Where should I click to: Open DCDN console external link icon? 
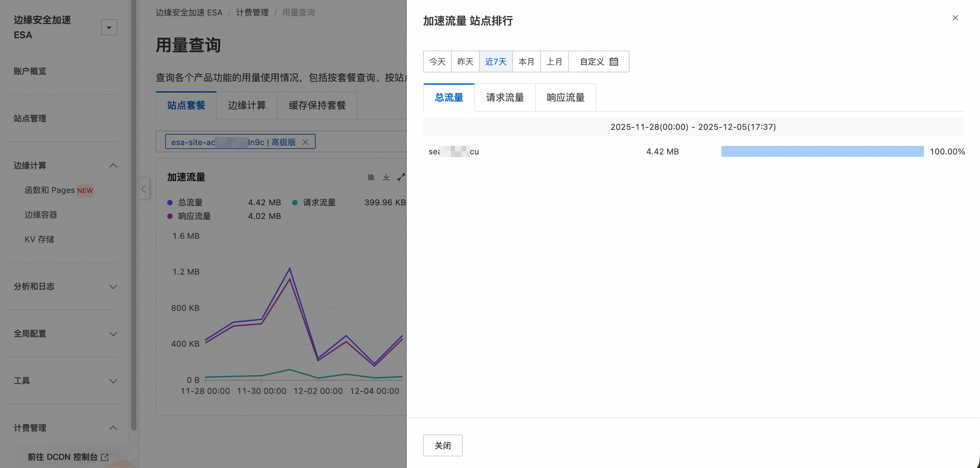(x=105, y=457)
